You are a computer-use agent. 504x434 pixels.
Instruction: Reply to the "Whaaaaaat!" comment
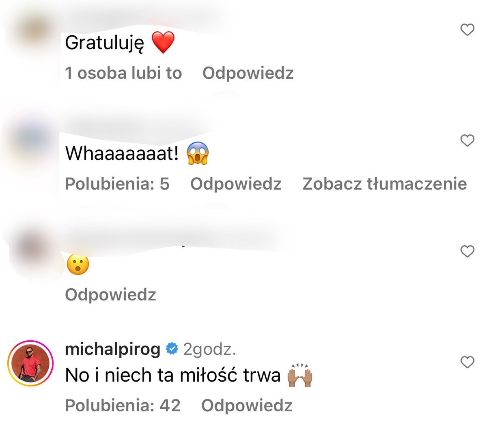point(235,184)
